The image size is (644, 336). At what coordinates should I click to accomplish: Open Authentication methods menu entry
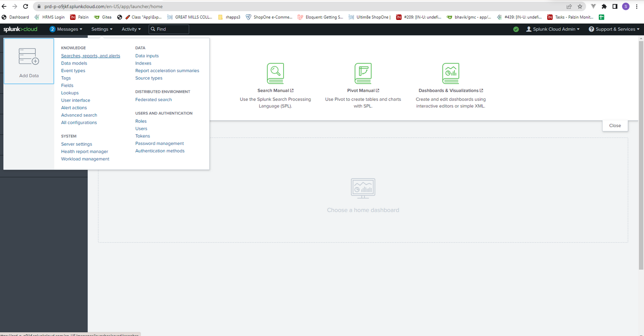[x=160, y=151]
